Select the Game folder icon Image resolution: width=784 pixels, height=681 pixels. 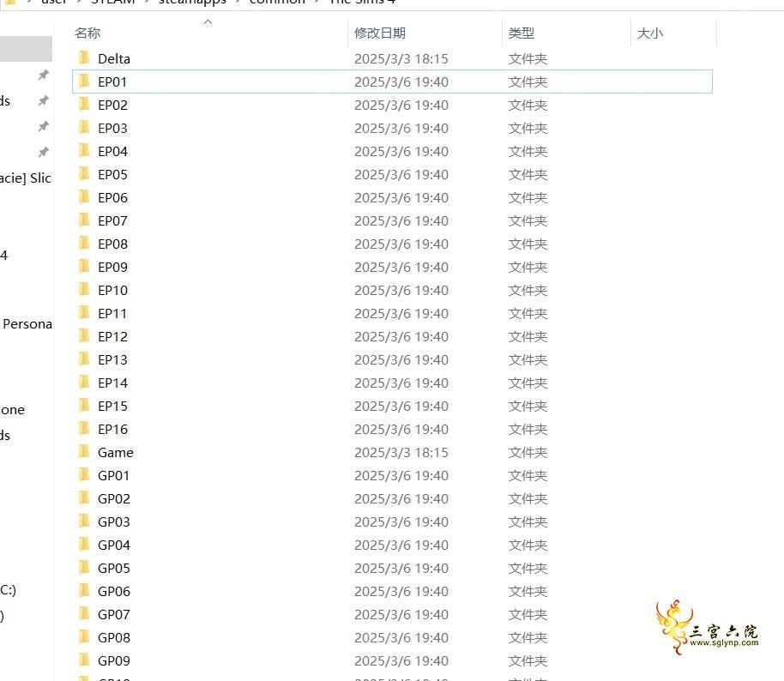click(x=84, y=452)
